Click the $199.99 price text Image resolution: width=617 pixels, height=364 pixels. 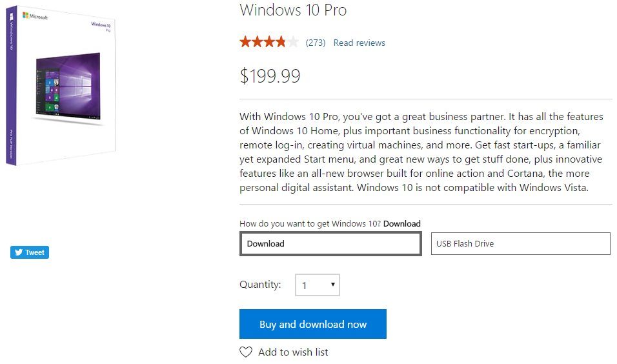click(x=270, y=76)
